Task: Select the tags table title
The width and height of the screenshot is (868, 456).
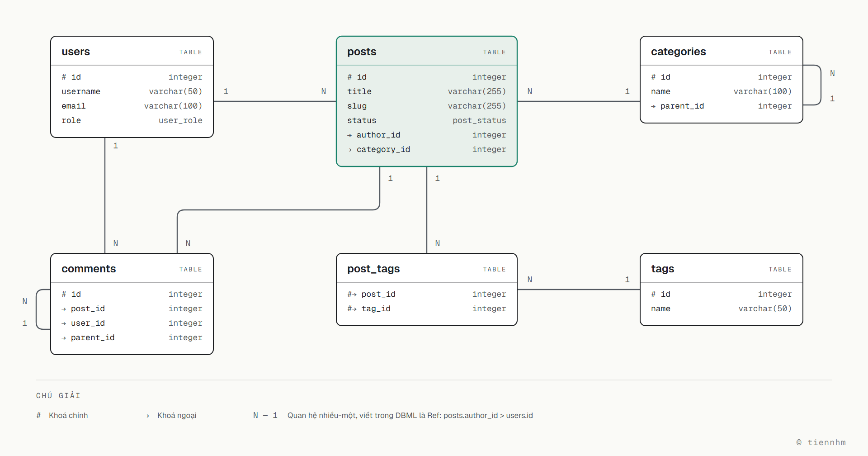Action: point(663,269)
